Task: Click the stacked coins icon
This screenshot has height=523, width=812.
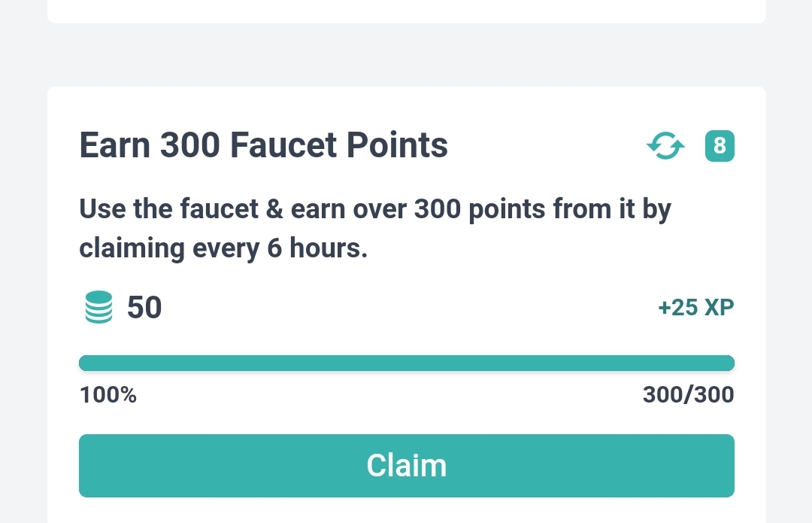Action: click(98, 307)
